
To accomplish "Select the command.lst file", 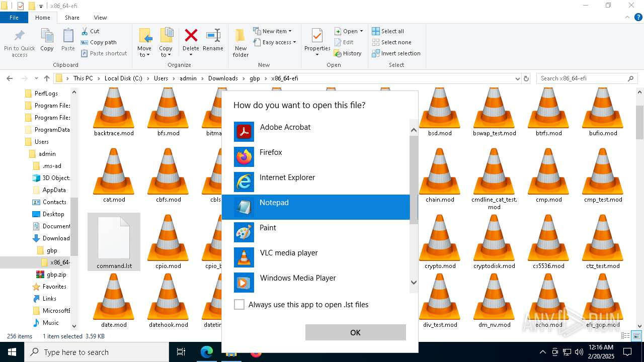I will 114,242.
